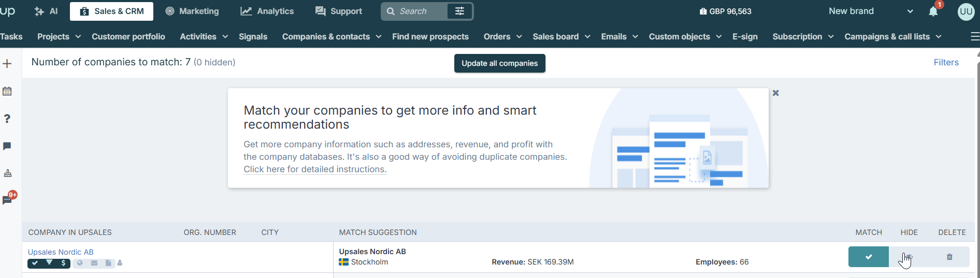Click the Revenue: SEK 169.39M value

pyautogui.click(x=532, y=262)
